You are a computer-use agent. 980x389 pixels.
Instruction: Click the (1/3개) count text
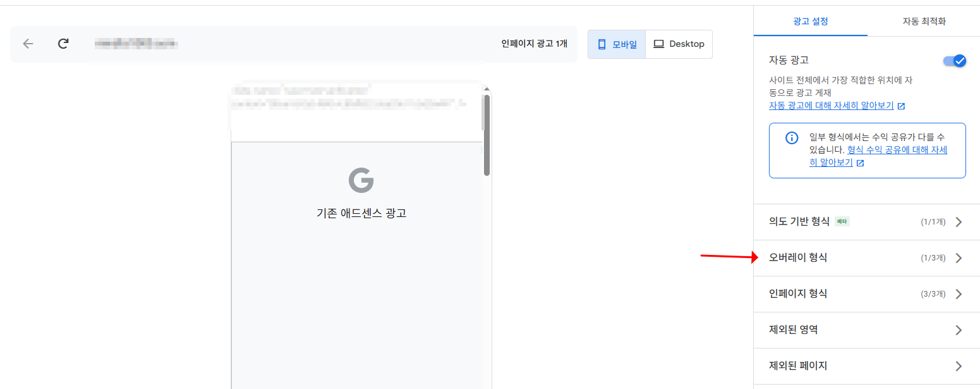[933, 258]
